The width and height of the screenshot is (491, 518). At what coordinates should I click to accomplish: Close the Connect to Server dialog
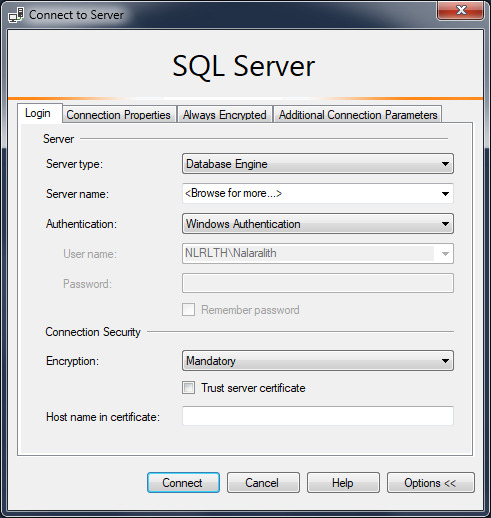tap(460, 10)
